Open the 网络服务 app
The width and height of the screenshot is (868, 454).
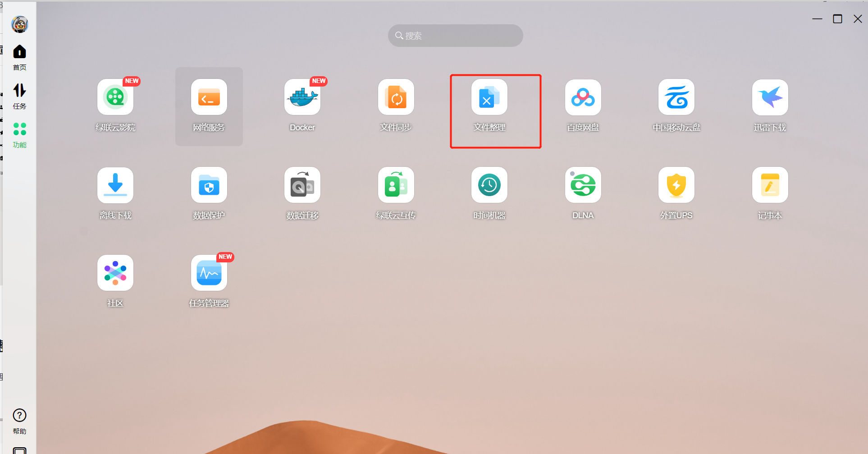[x=209, y=97]
